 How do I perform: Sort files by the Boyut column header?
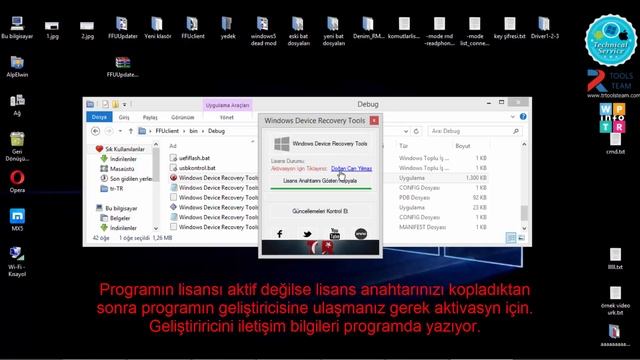click(463, 146)
